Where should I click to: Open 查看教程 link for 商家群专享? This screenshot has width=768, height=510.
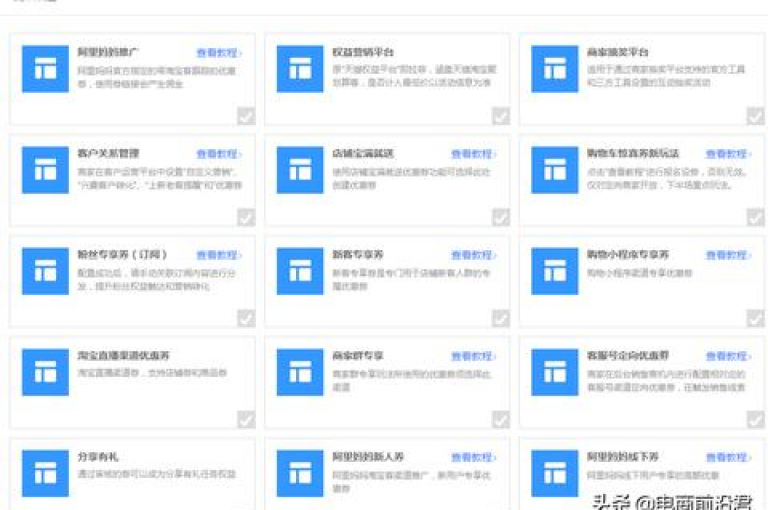coord(474,356)
